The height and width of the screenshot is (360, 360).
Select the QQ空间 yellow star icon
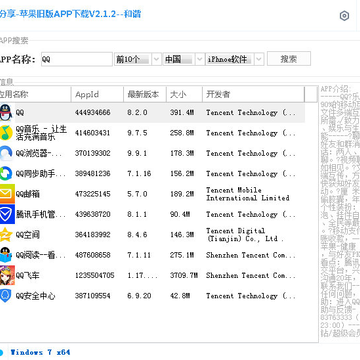[6, 235]
